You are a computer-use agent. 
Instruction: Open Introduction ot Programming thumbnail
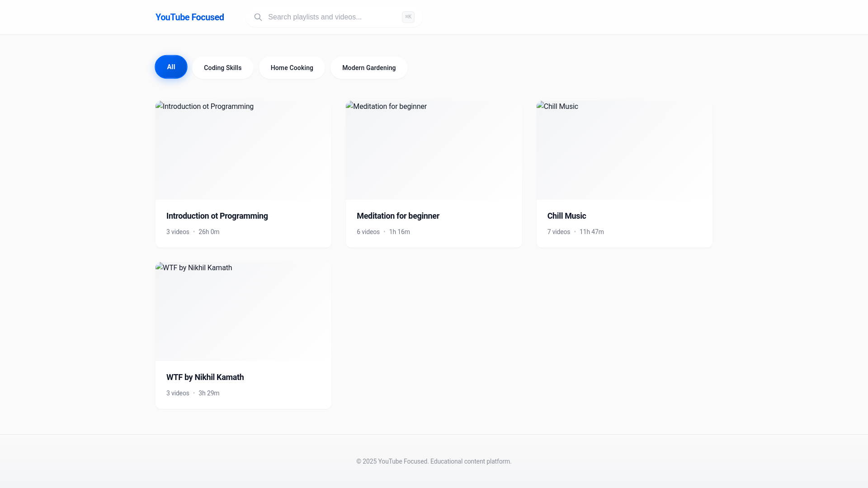(x=243, y=150)
